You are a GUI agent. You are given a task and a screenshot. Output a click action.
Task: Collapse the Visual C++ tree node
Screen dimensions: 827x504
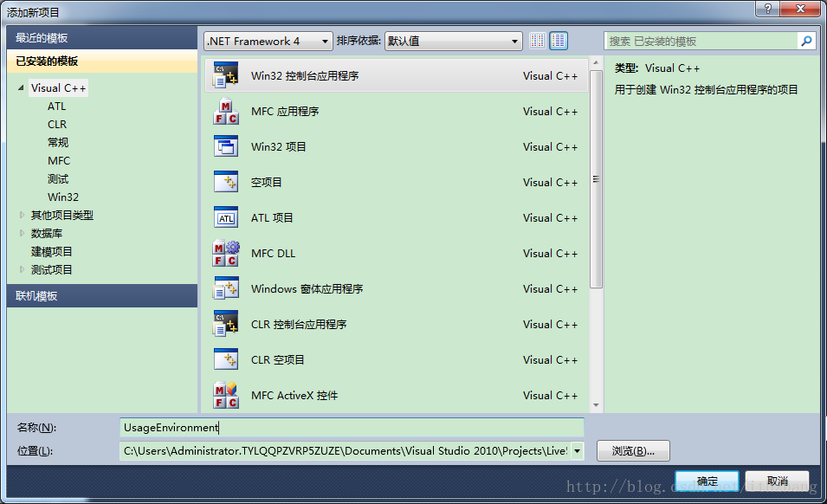pos(21,87)
